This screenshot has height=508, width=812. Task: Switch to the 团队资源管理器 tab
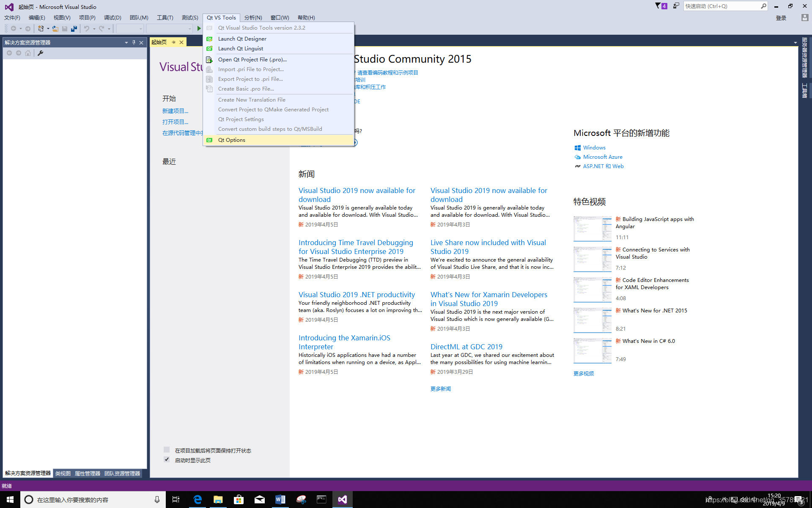(x=122, y=473)
